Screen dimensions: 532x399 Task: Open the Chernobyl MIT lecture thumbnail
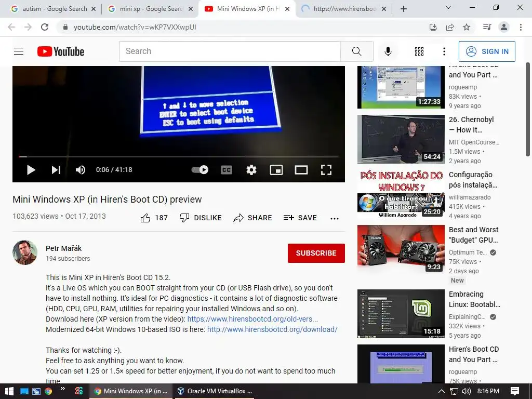(x=401, y=139)
